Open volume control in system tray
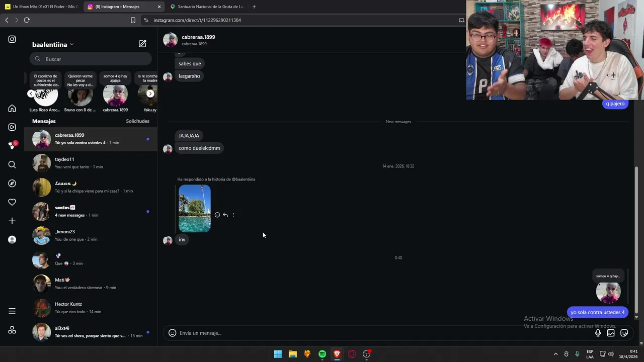 pyautogui.click(x=611, y=354)
